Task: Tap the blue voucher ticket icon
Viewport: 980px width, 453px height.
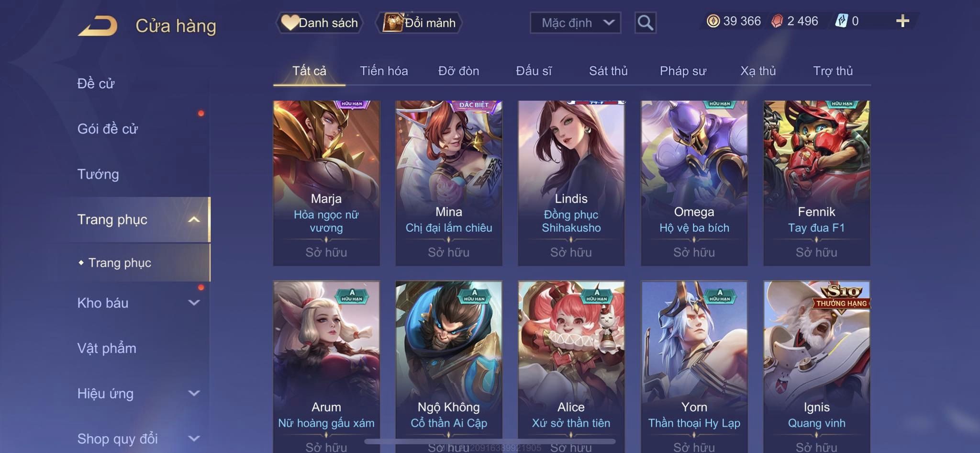Action: point(841,21)
